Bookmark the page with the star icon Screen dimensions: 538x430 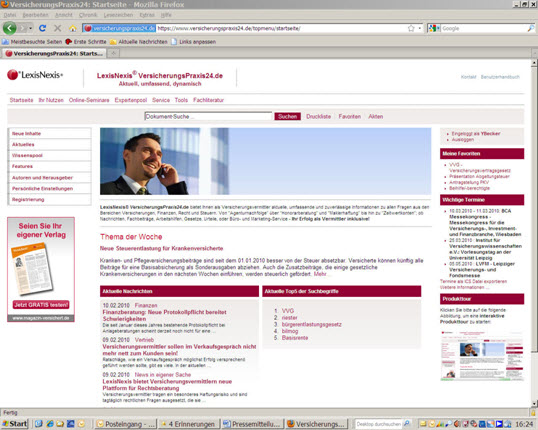click(411, 28)
